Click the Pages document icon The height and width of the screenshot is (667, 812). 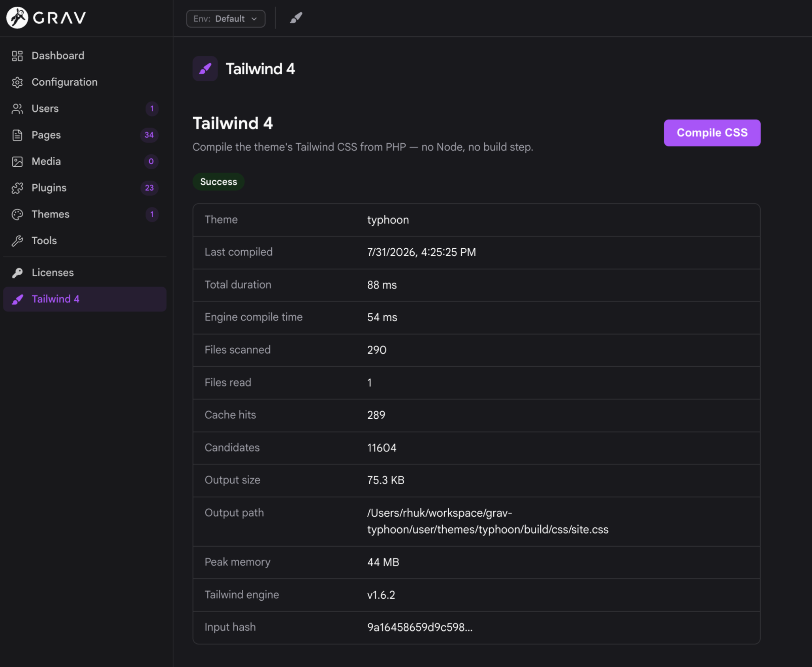point(17,135)
